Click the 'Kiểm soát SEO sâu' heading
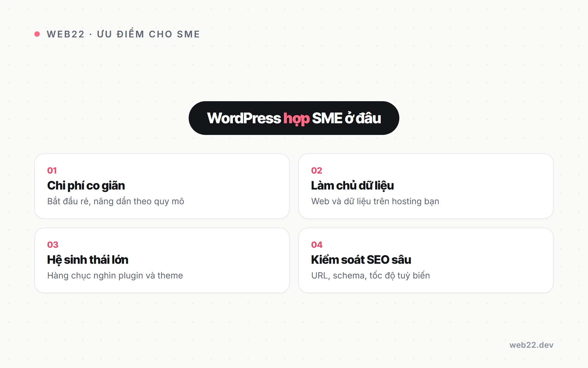This screenshot has height=368, width=588. click(361, 260)
